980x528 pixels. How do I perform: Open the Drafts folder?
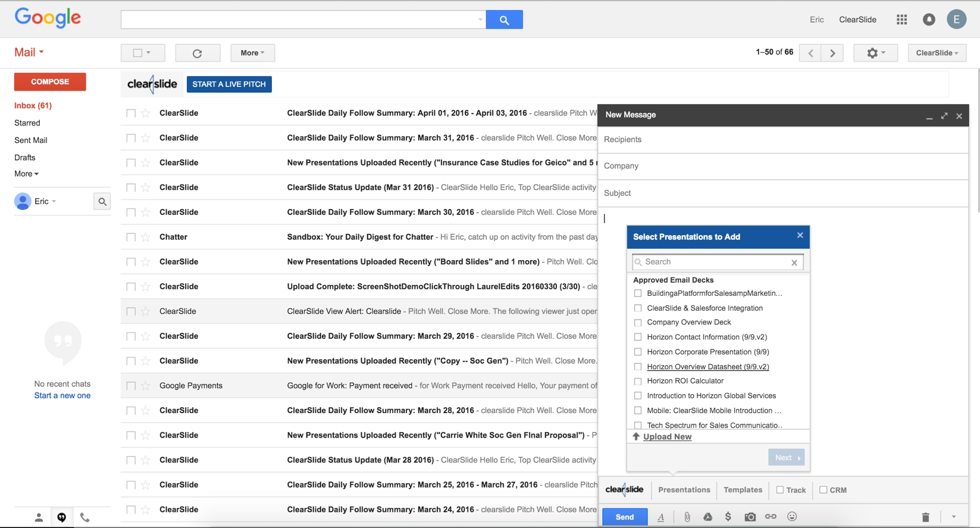pyautogui.click(x=25, y=158)
